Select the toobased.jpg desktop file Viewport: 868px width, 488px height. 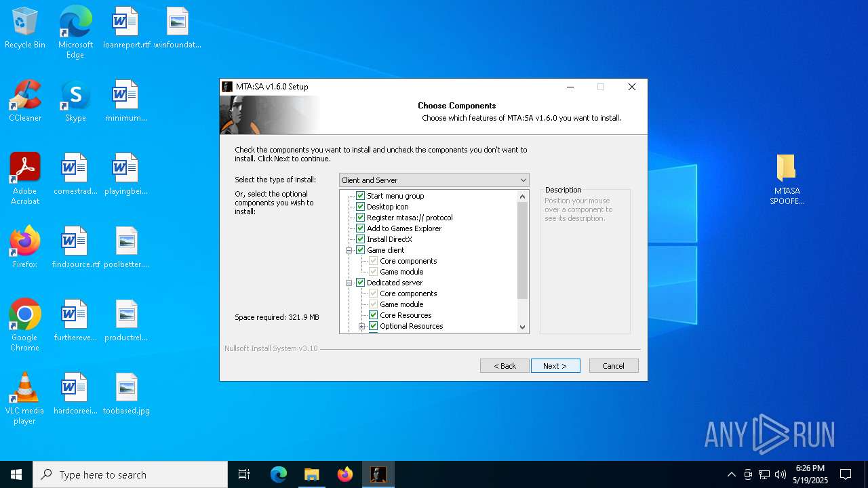point(126,394)
